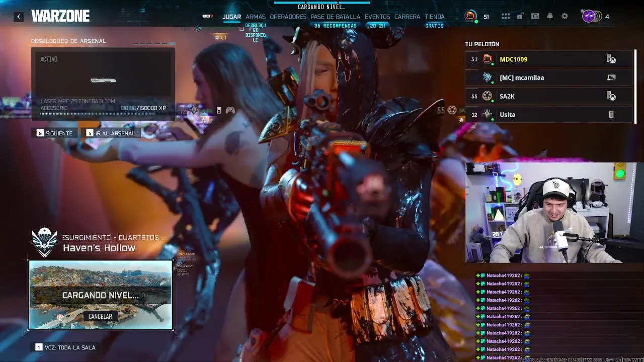Click the top Natacha419262 chat message
This screenshot has width=644, height=362.
[x=503, y=276]
